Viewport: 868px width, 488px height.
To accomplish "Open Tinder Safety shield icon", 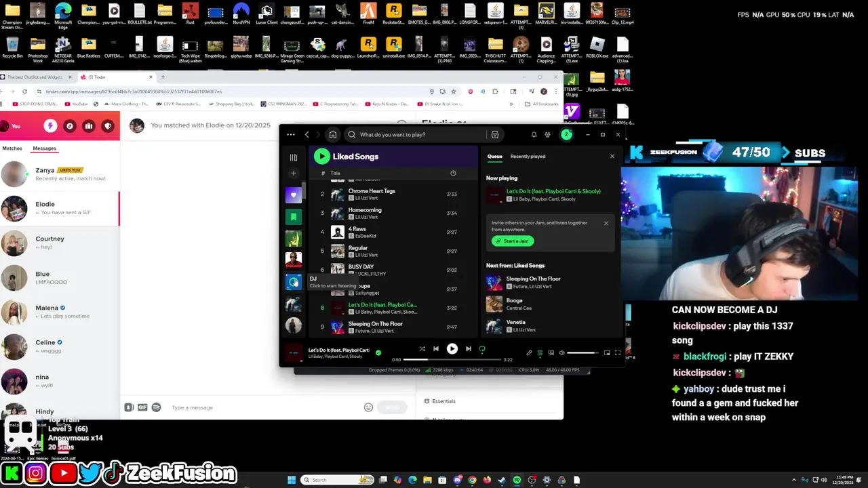I will click(107, 126).
